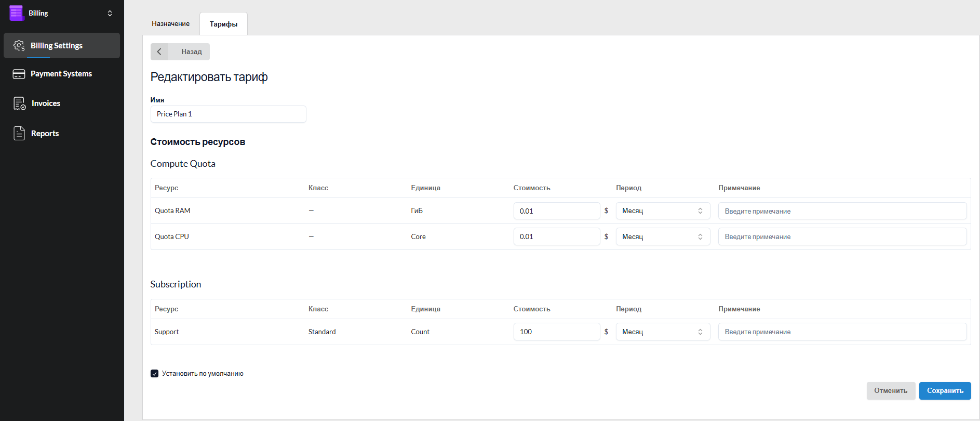Click the back chevron icon
Screen dimensions: 980x421
click(159, 51)
